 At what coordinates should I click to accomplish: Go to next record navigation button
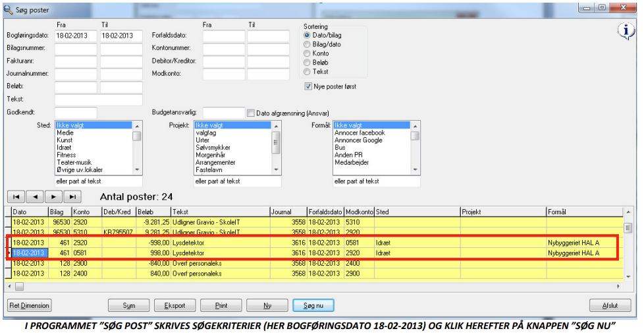click(54, 197)
